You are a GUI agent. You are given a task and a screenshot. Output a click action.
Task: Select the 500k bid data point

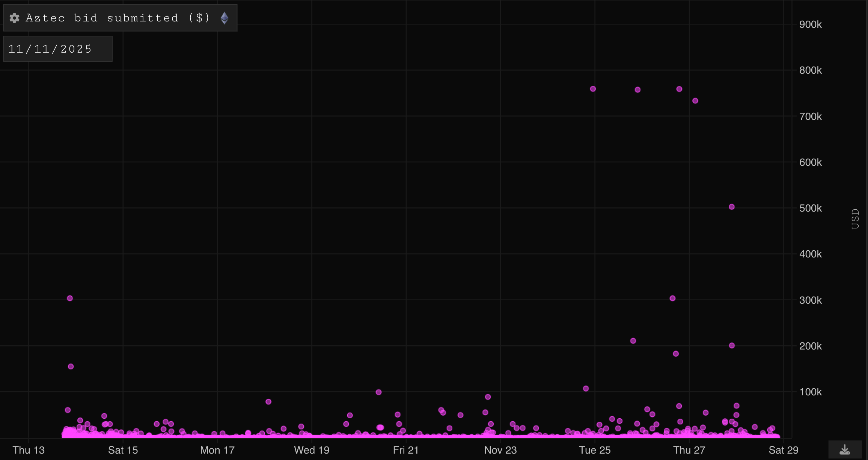pyautogui.click(x=731, y=207)
